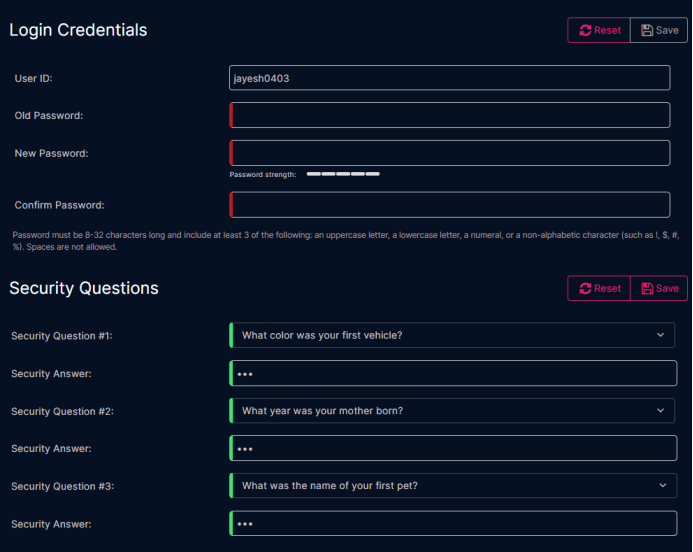693x552 pixels.
Task: Expand the chevron for Security Question #3
Action: click(x=663, y=485)
